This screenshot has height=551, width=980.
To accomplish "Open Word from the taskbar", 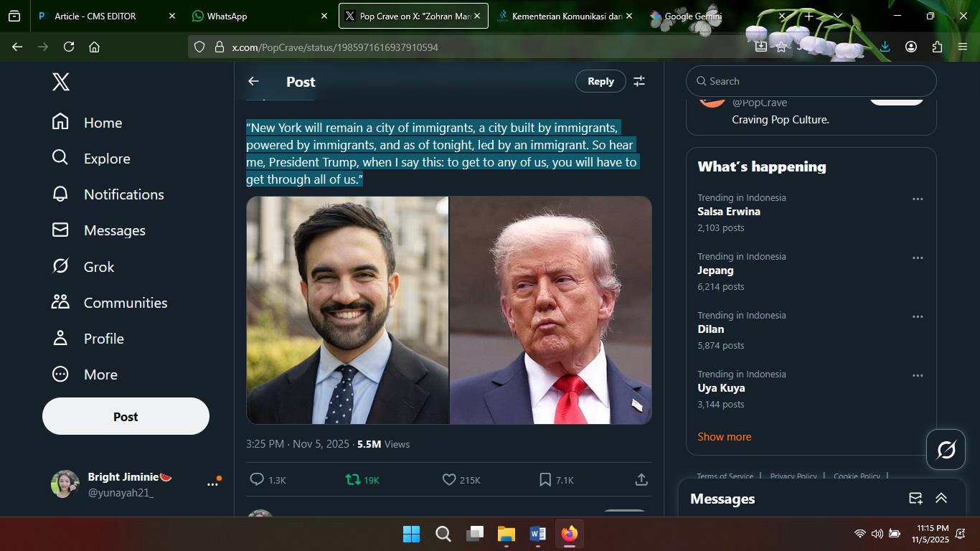I will pos(538,534).
